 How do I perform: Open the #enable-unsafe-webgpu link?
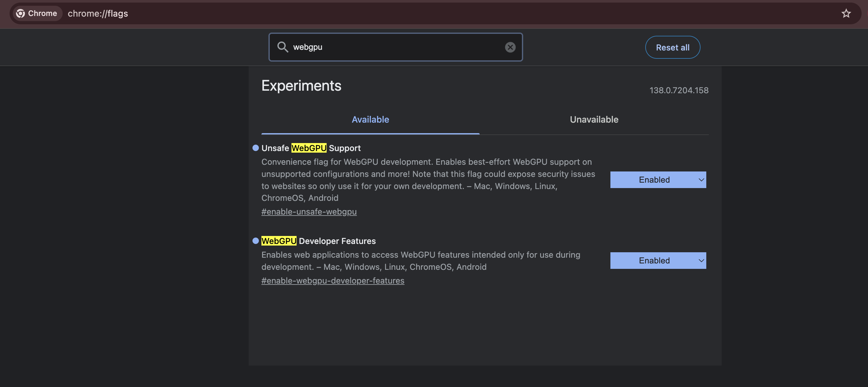coord(309,212)
